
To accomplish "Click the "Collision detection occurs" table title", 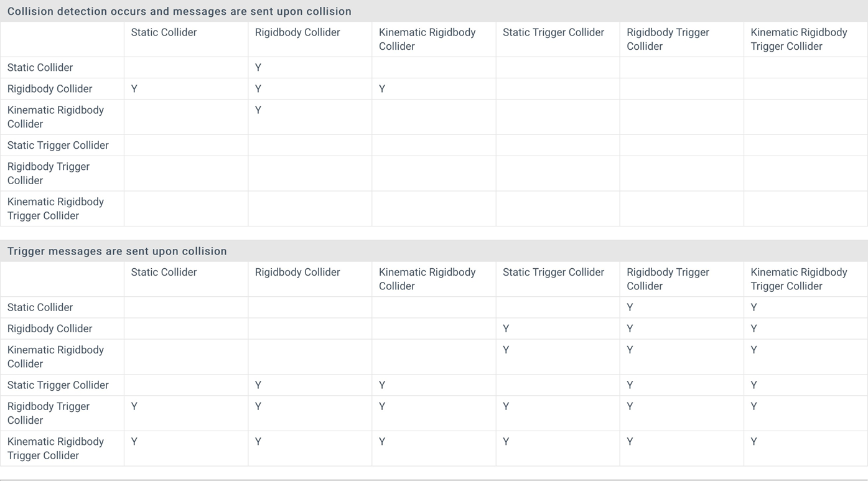I will (179, 11).
